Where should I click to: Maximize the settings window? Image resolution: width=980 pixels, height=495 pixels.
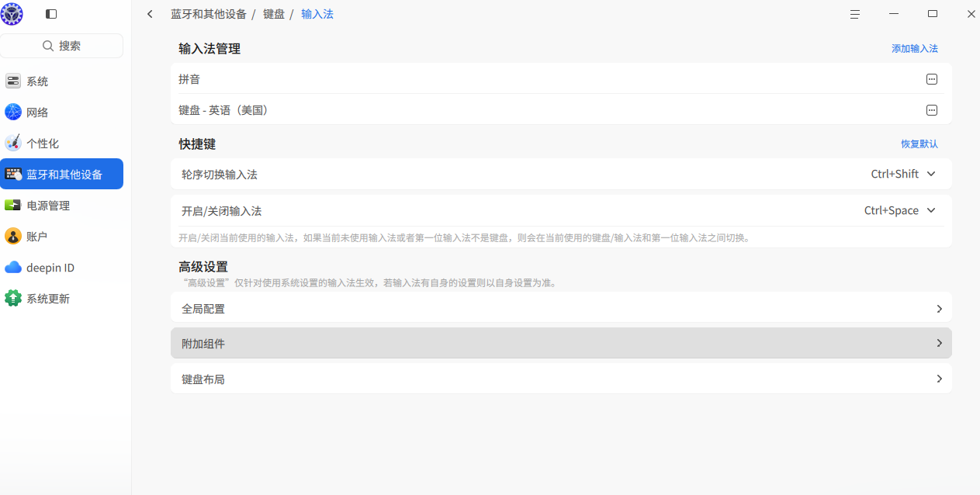pyautogui.click(x=933, y=14)
